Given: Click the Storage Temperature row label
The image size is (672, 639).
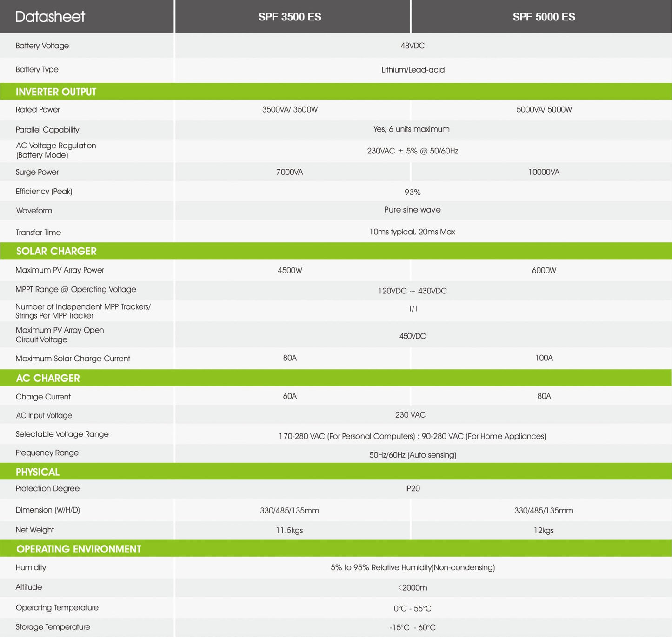Looking at the screenshot, I should [53, 627].
